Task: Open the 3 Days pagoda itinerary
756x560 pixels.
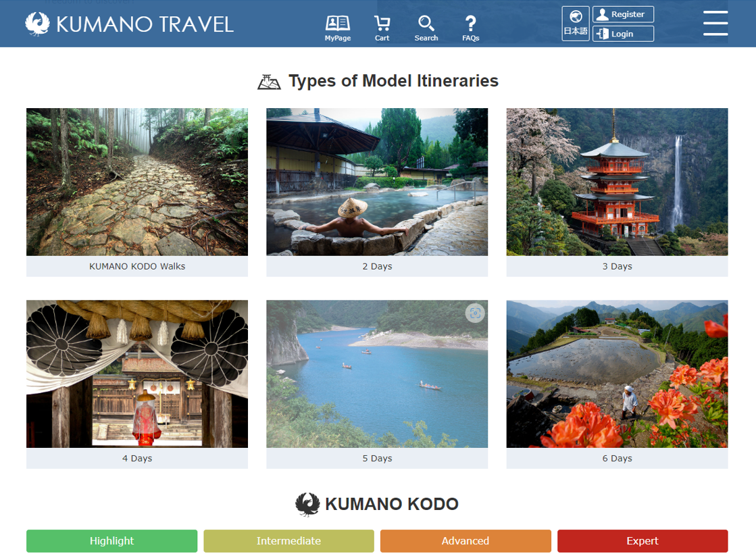Action: [x=617, y=193]
